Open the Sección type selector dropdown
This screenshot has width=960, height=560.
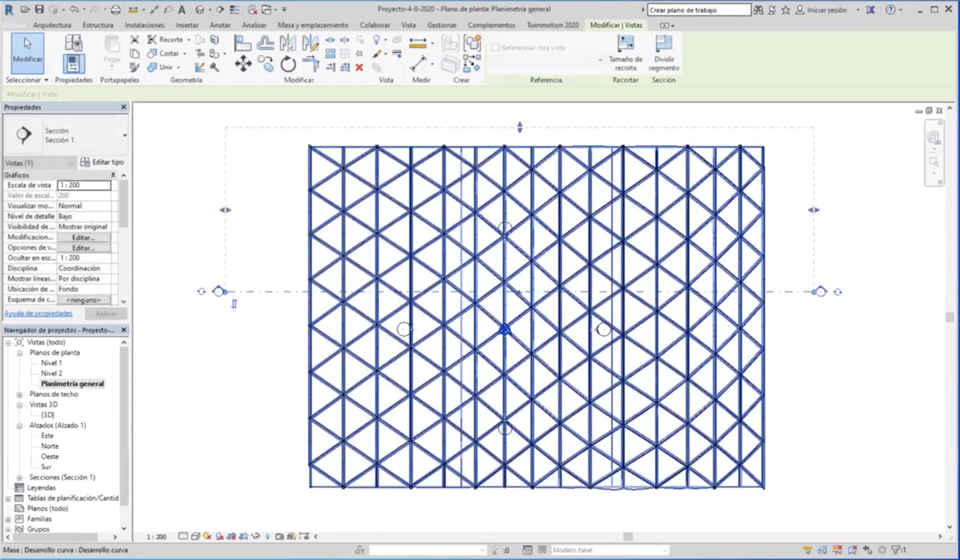click(124, 135)
